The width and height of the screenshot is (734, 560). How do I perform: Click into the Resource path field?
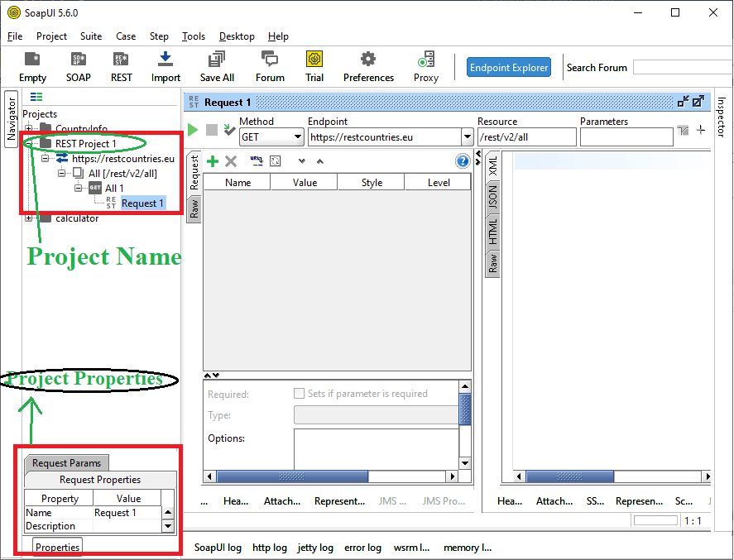(x=526, y=137)
